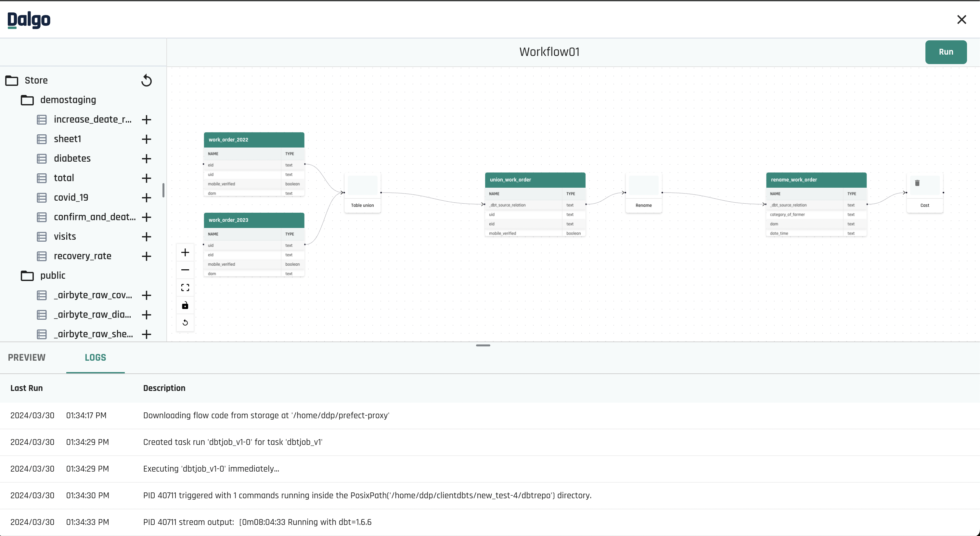The image size is (980, 536).
Task: Refresh the Store schema list
Action: click(x=147, y=80)
